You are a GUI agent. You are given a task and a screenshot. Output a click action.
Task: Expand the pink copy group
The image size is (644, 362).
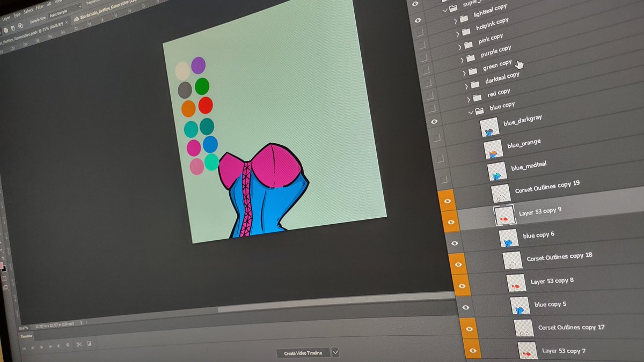click(x=460, y=47)
